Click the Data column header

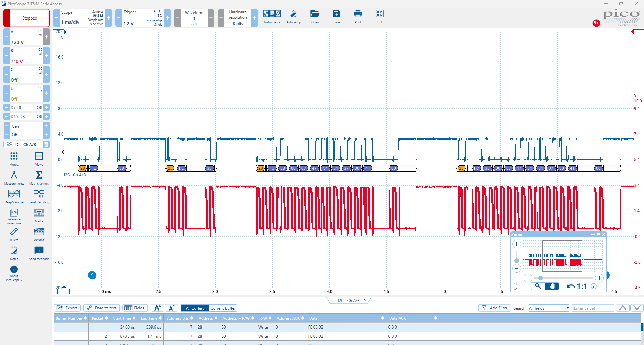tap(346, 318)
